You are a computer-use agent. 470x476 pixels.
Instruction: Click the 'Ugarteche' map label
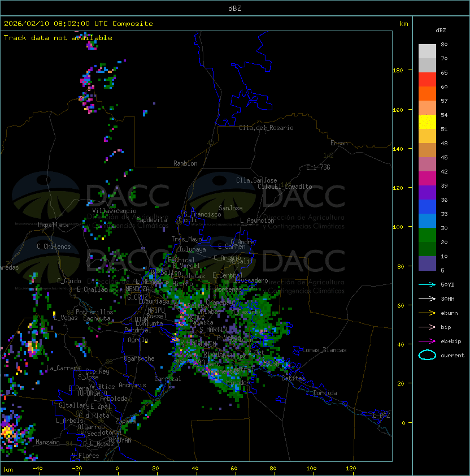(140, 358)
